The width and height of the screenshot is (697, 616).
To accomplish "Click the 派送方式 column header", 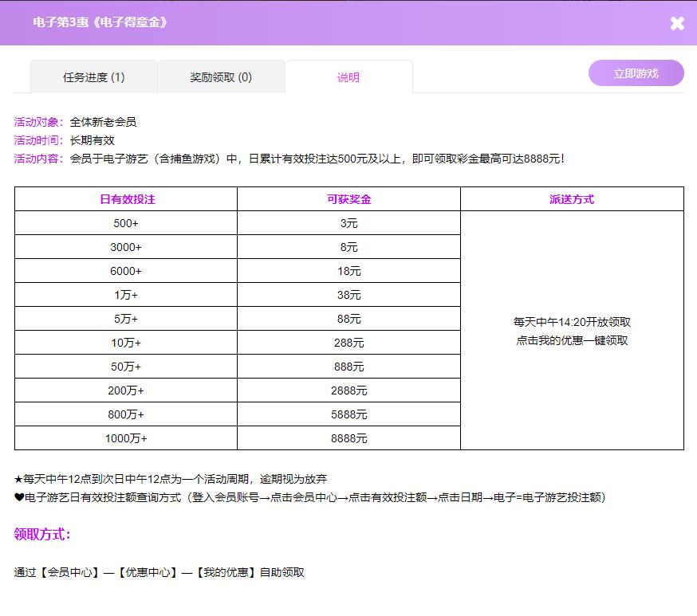I will click(x=572, y=199).
